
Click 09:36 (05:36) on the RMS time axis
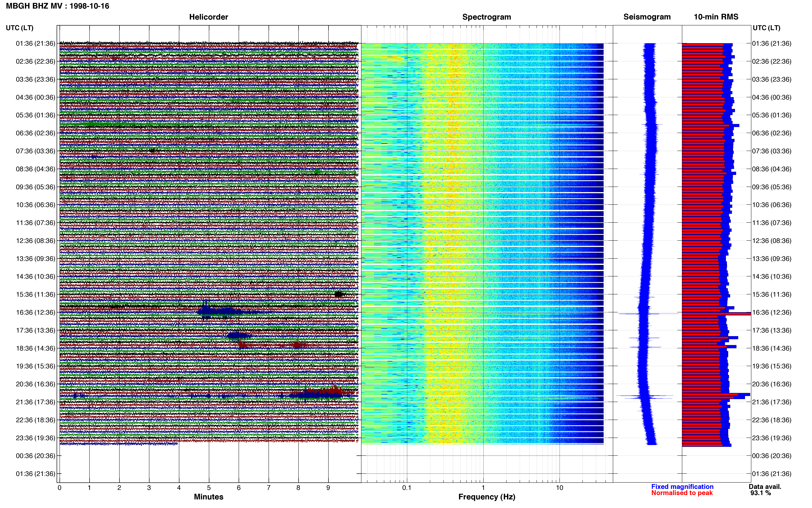pyautogui.click(x=772, y=187)
